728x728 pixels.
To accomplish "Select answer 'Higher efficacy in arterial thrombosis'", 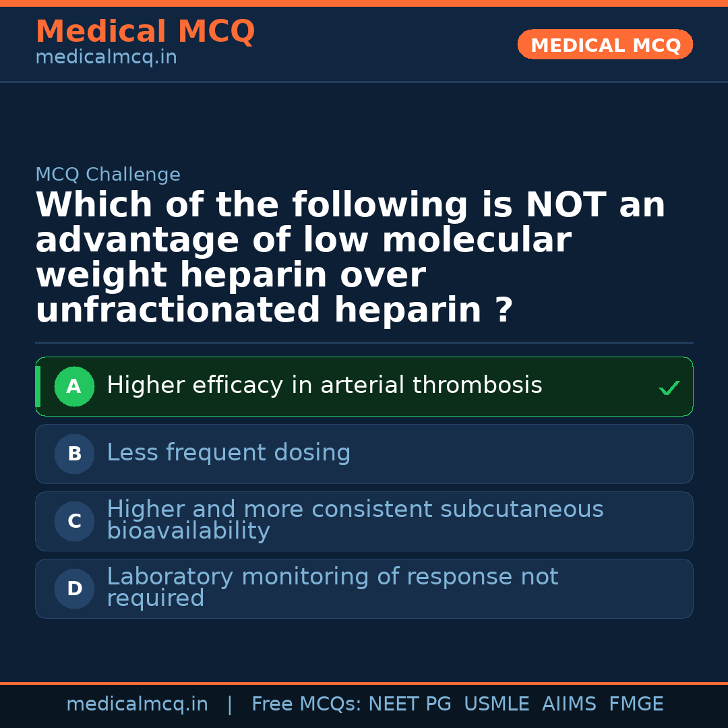I will click(x=324, y=386).
